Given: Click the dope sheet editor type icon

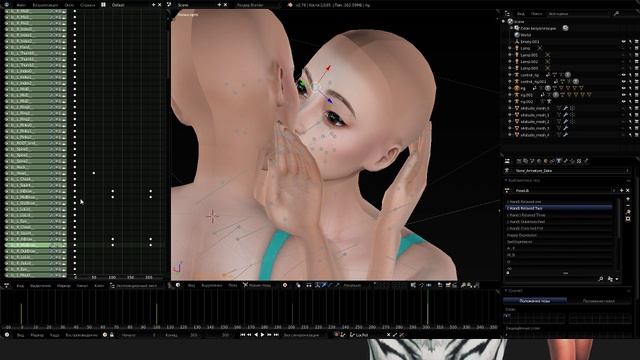Looking at the screenshot, I should tap(7, 286).
